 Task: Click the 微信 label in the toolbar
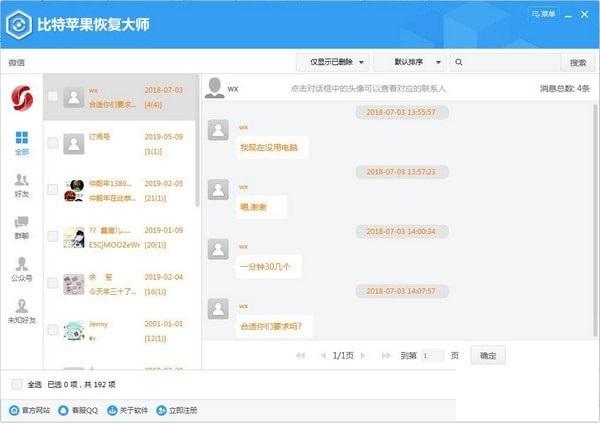click(x=16, y=62)
